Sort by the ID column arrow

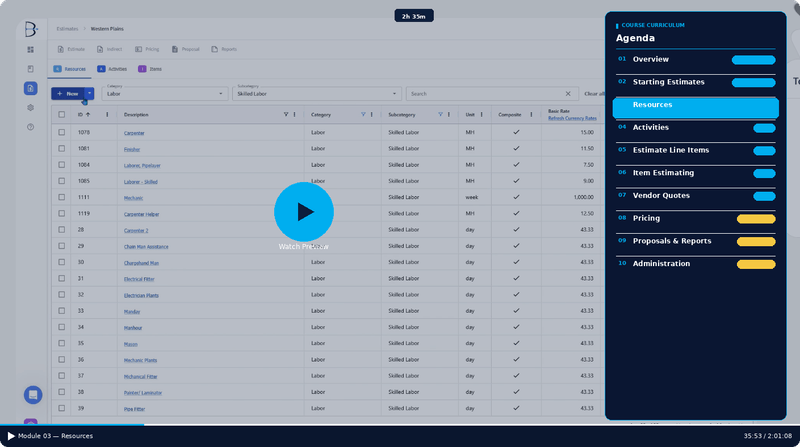tap(88, 115)
